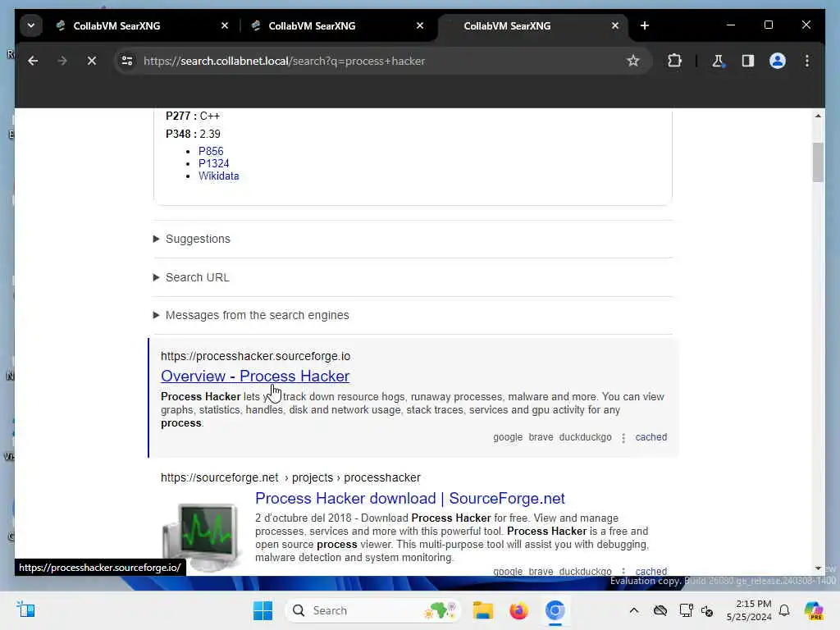Screen dimensions: 840x630
Task: Close the second CollabVM SearXNG tab
Action: click(x=420, y=25)
